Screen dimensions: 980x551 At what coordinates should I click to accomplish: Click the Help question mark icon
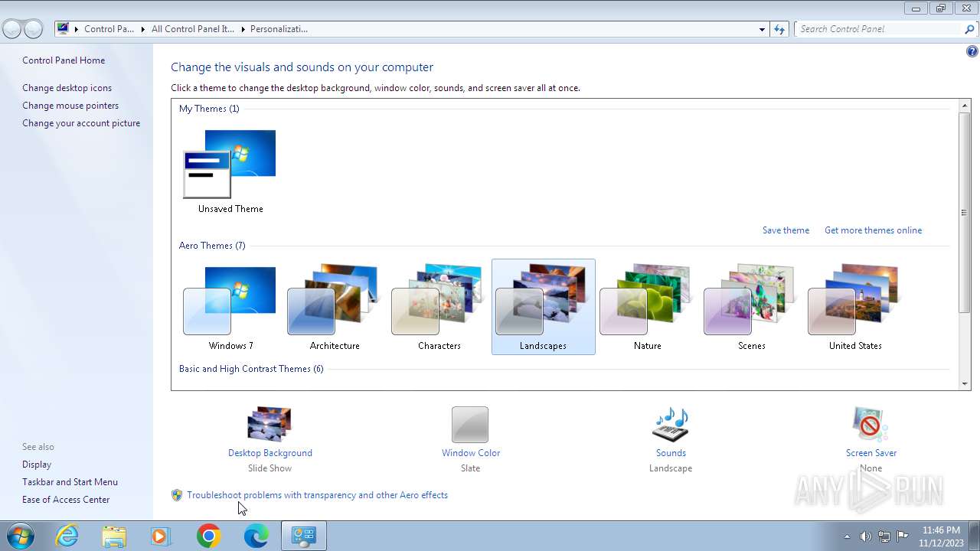point(972,52)
